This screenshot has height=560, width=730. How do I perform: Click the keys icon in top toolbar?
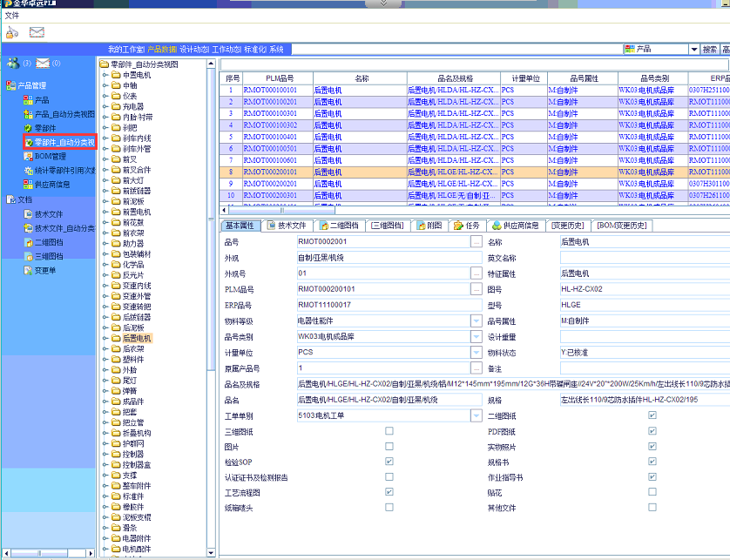point(11,32)
